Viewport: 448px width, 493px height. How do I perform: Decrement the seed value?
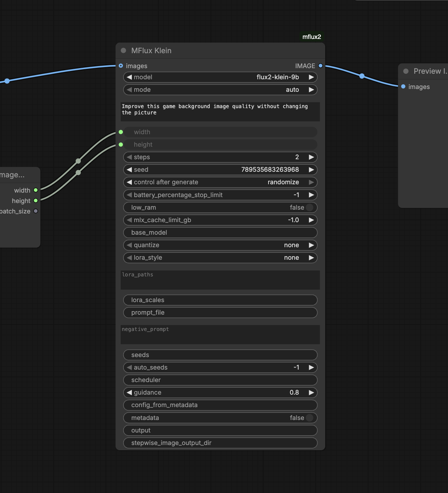129,170
